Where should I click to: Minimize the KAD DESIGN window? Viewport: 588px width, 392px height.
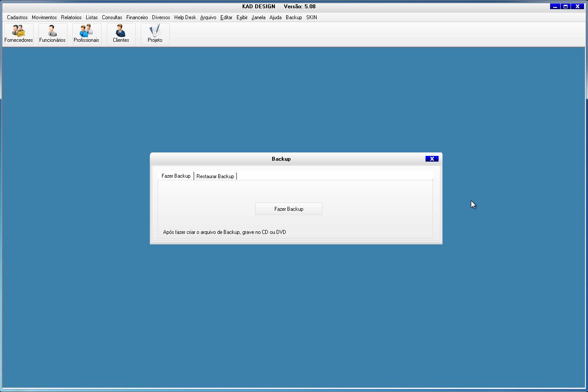pos(555,7)
